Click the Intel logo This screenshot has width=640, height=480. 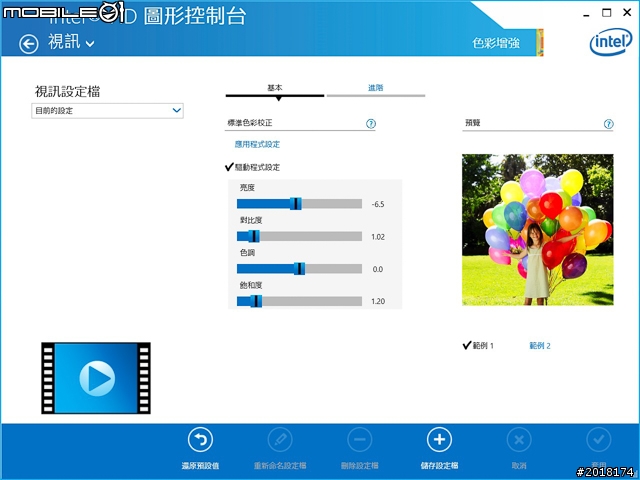click(611, 42)
